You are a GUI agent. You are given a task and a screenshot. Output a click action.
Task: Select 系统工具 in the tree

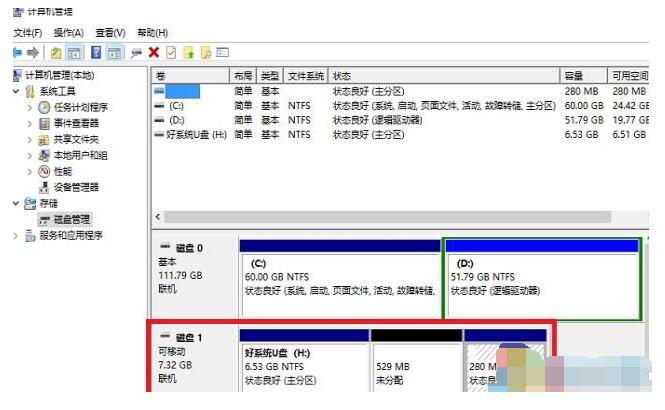pyautogui.click(x=58, y=91)
